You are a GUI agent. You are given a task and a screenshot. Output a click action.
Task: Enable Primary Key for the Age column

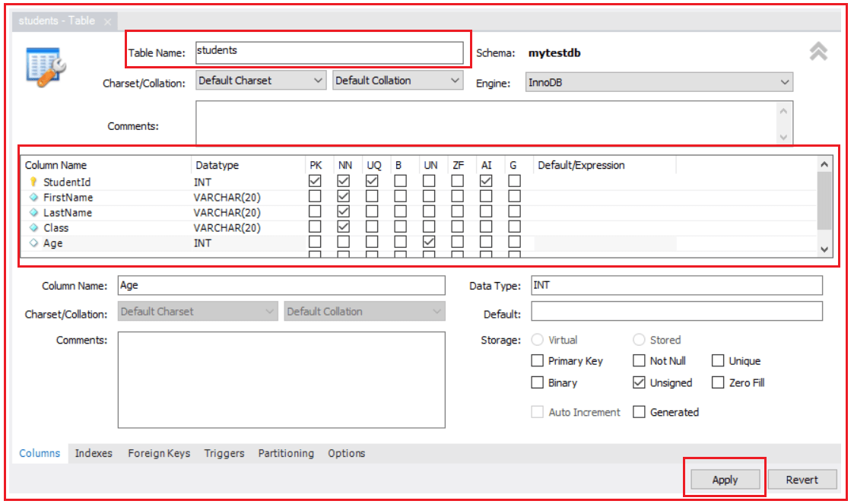click(537, 360)
